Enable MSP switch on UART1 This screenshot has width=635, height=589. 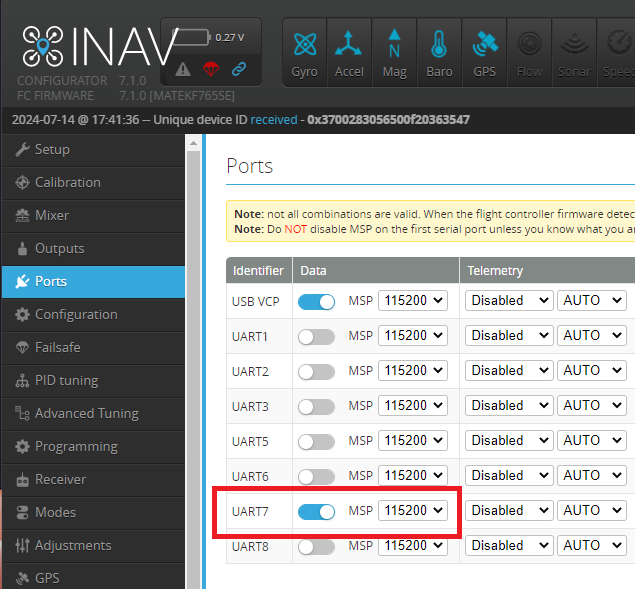[316, 337]
